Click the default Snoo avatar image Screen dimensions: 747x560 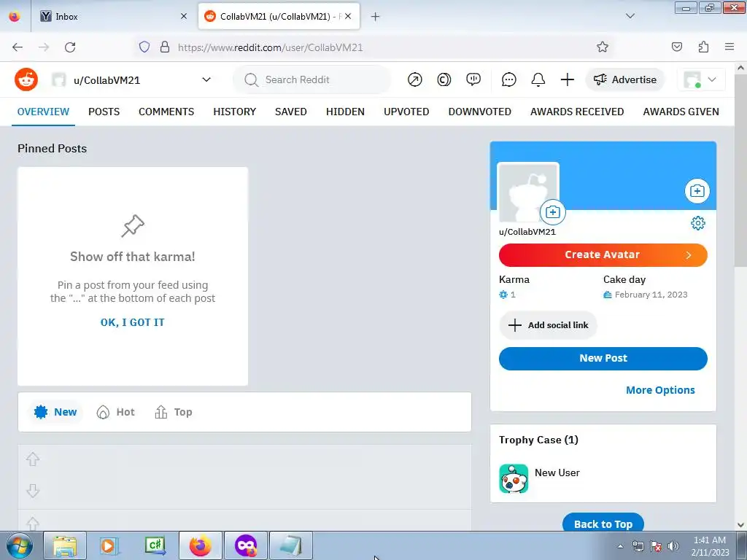(x=528, y=192)
